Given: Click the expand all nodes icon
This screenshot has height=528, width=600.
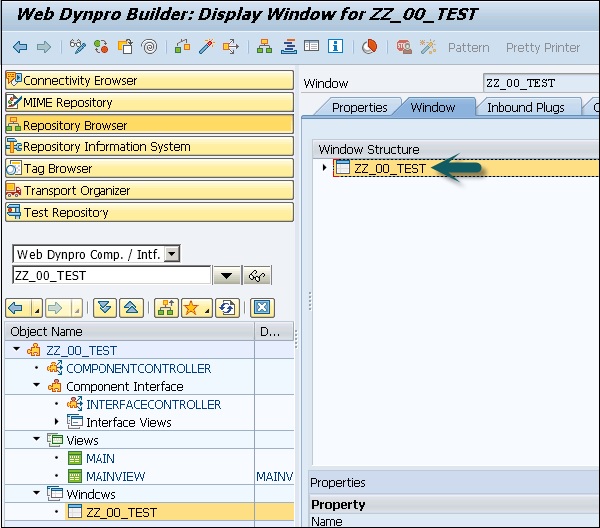Looking at the screenshot, I should [x=105, y=308].
